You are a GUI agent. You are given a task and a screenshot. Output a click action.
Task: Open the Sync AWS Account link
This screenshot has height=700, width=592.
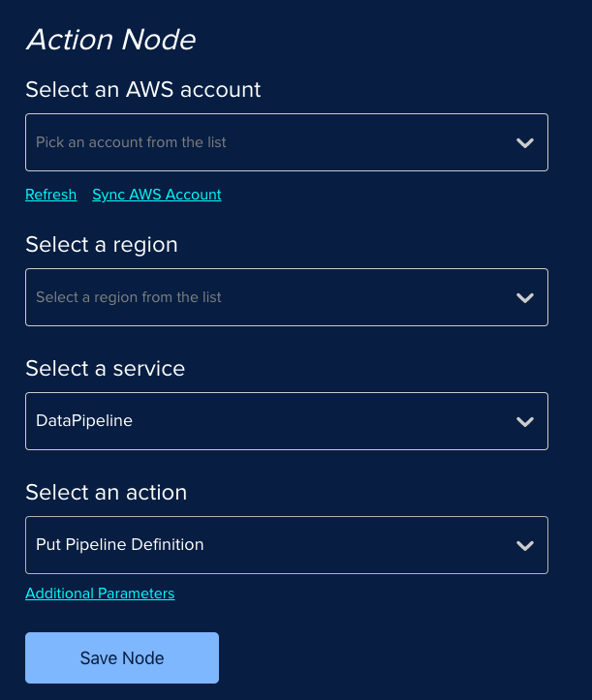pyautogui.click(x=157, y=195)
